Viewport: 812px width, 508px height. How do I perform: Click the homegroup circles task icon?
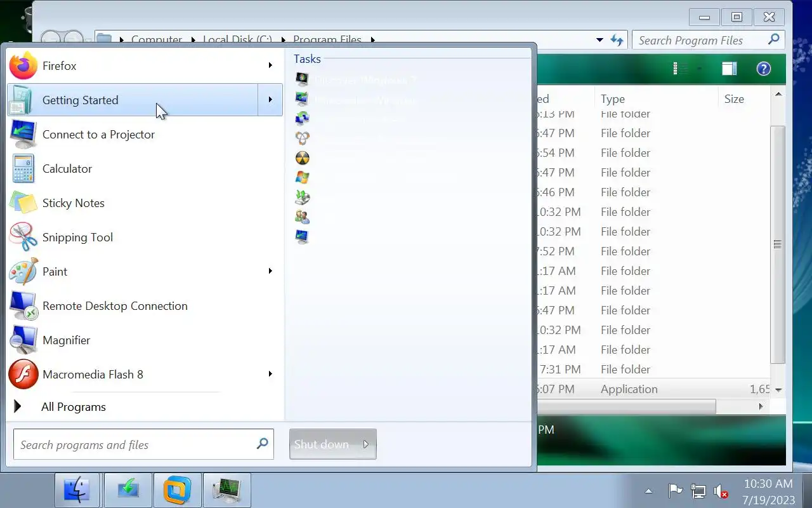tap(303, 138)
